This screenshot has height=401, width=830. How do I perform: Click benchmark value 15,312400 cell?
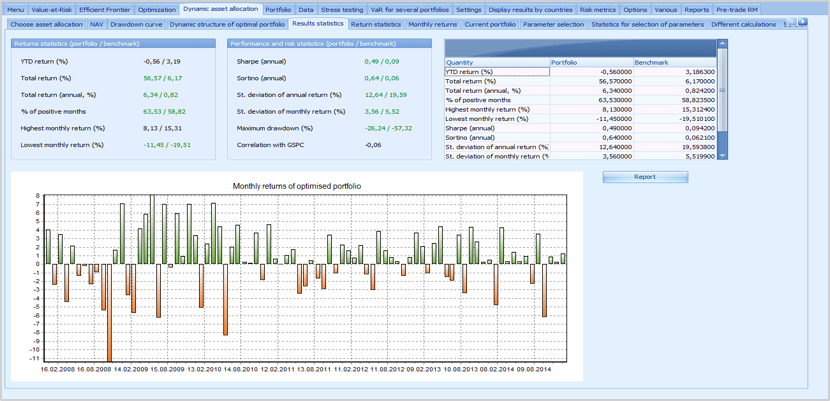point(675,110)
